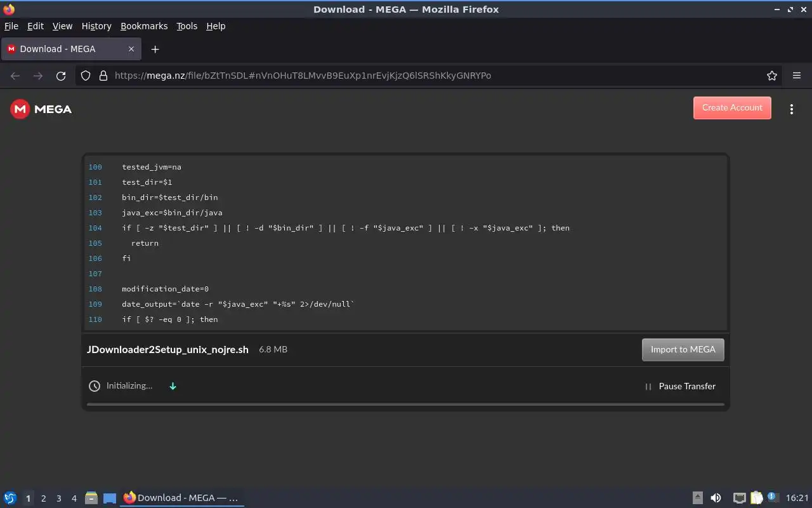Click Create Account

click(x=732, y=108)
